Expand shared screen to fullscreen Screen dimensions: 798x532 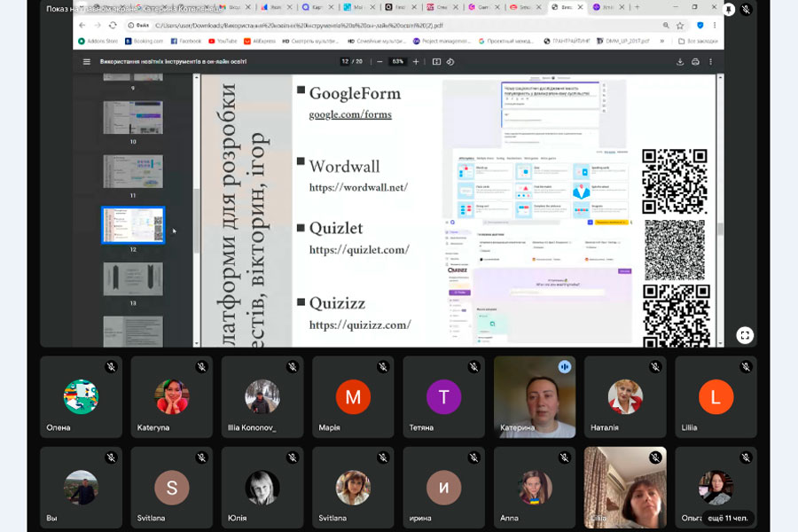(x=745, y=335)
